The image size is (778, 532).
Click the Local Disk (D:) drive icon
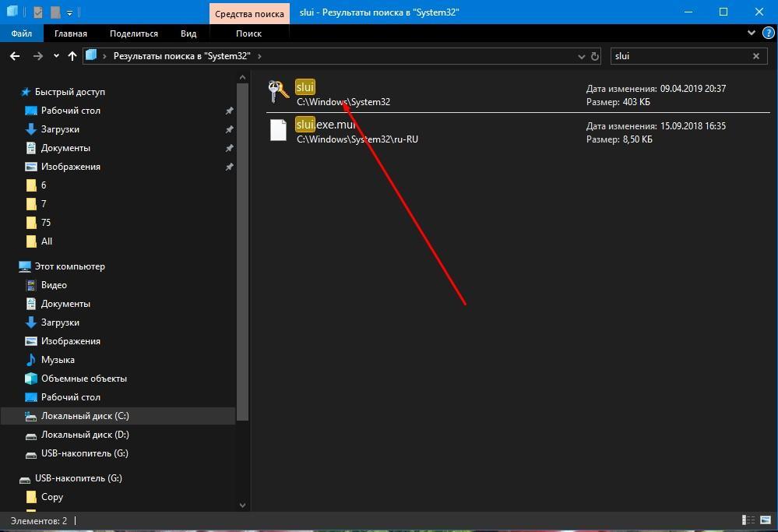(31, 435)
